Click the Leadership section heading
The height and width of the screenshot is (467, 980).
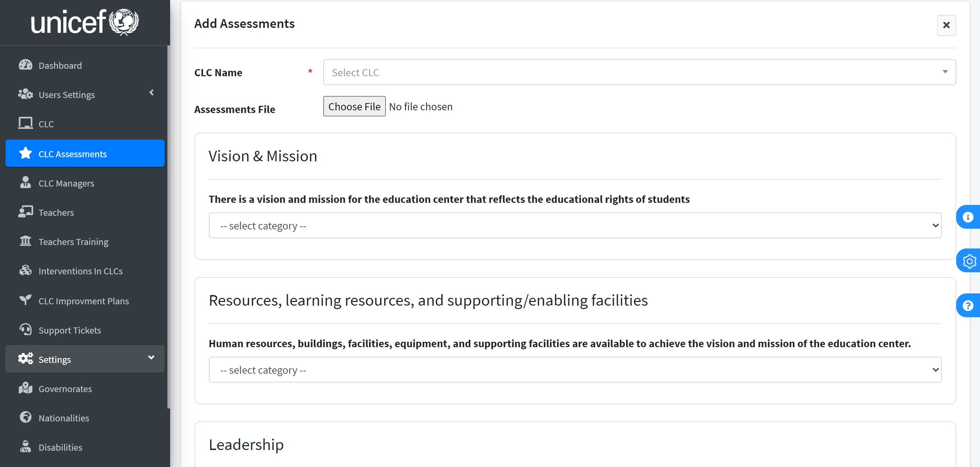(x=246, y=445)
